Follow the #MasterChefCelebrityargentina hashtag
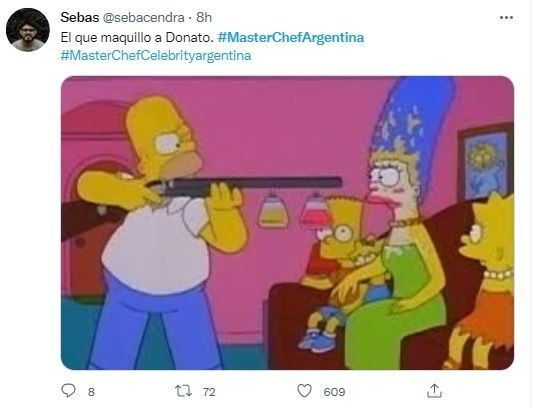This screenshot has width=534, height=408. 156,56
